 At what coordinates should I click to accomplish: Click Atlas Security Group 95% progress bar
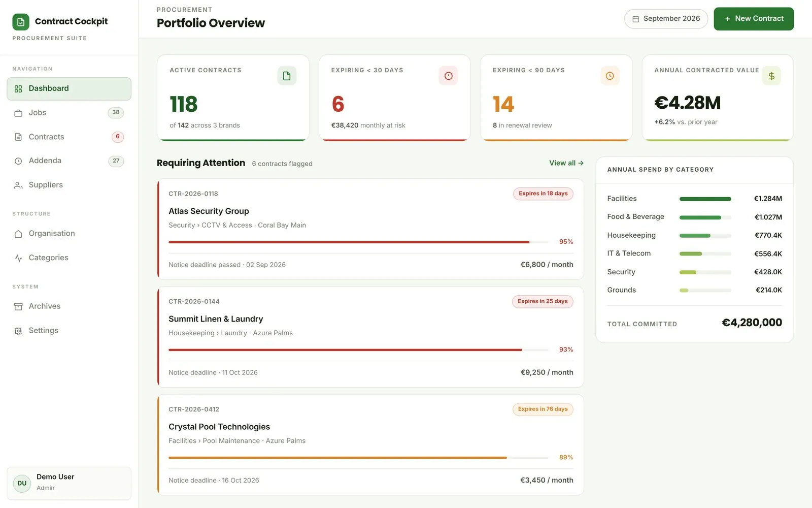click(358, 242)
